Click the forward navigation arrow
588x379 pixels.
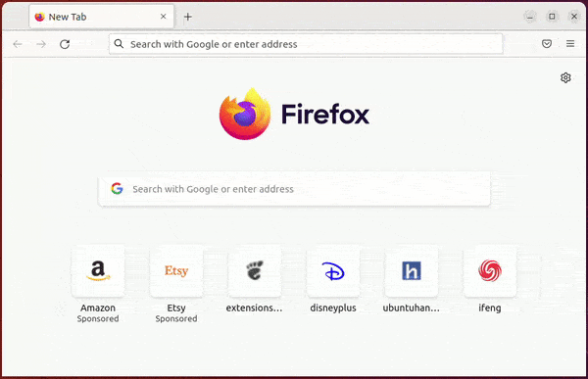[41, 44]
